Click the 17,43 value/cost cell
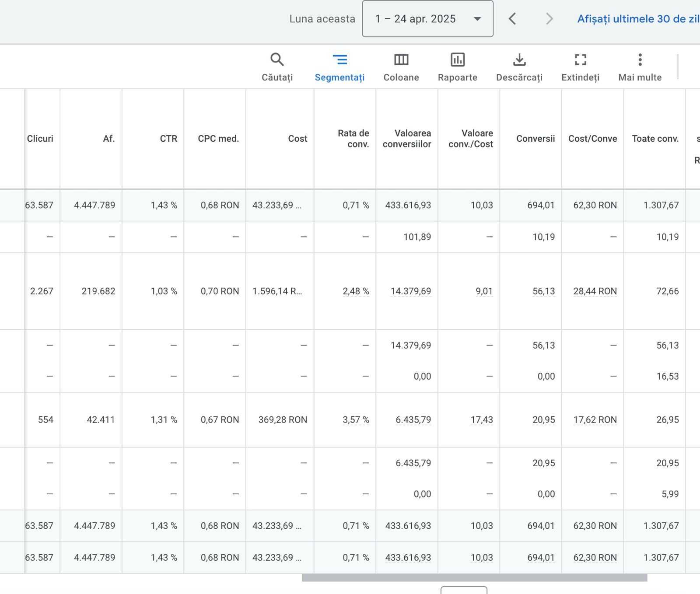The image size is (700, 594). tap(482, 420)
